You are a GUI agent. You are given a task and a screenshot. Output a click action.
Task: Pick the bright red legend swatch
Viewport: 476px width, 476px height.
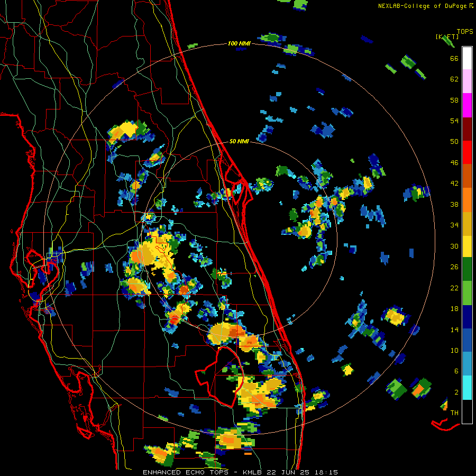467,152
